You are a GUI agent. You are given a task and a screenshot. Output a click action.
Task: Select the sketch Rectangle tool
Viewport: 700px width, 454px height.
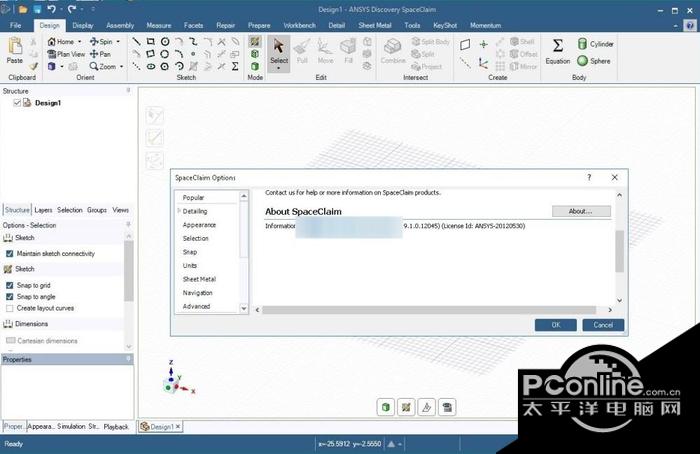point(150,42)
